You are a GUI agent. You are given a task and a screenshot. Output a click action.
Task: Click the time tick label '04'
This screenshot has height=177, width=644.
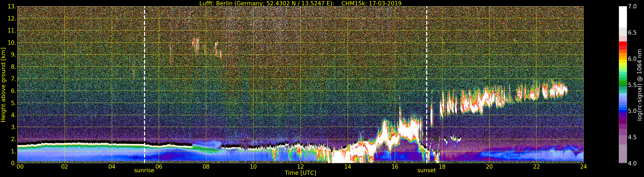pos(112,167)
